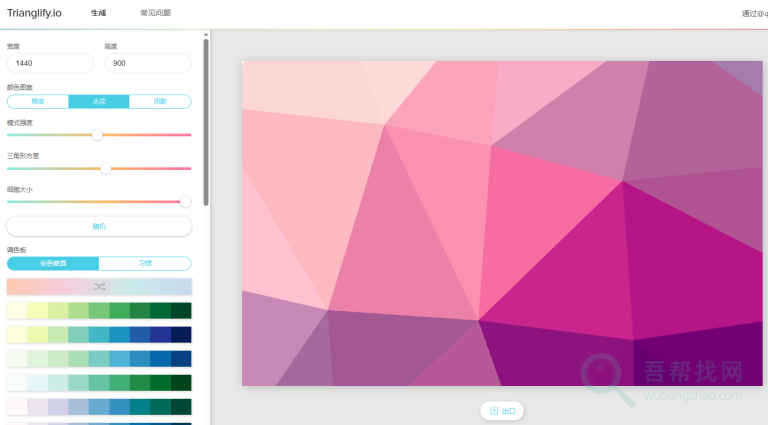Screen dimensions: 768x425
Task: Pick the yellow-green-blue to navy palette row
Action: click(x=99, y=334)
